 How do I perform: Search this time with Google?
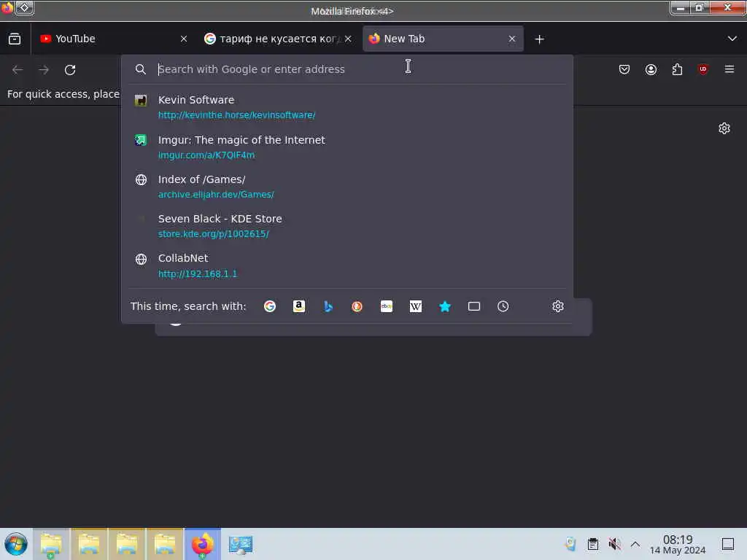click(270, 306)
